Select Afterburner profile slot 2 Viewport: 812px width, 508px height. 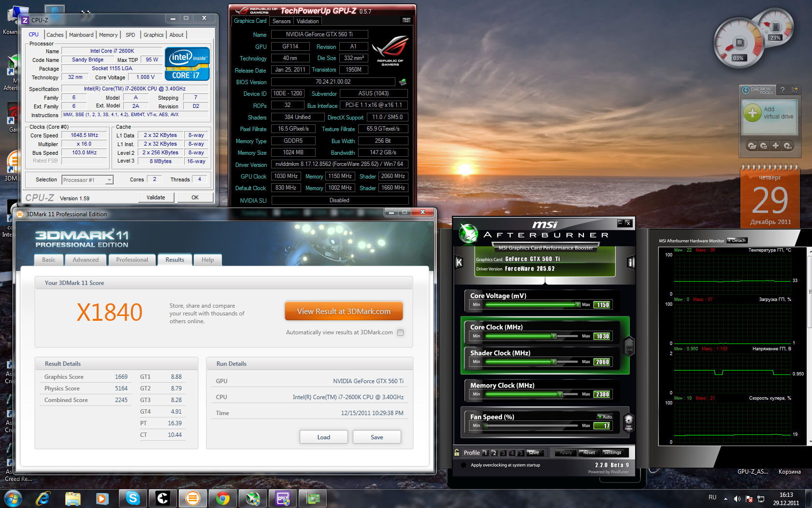point(494,453)
